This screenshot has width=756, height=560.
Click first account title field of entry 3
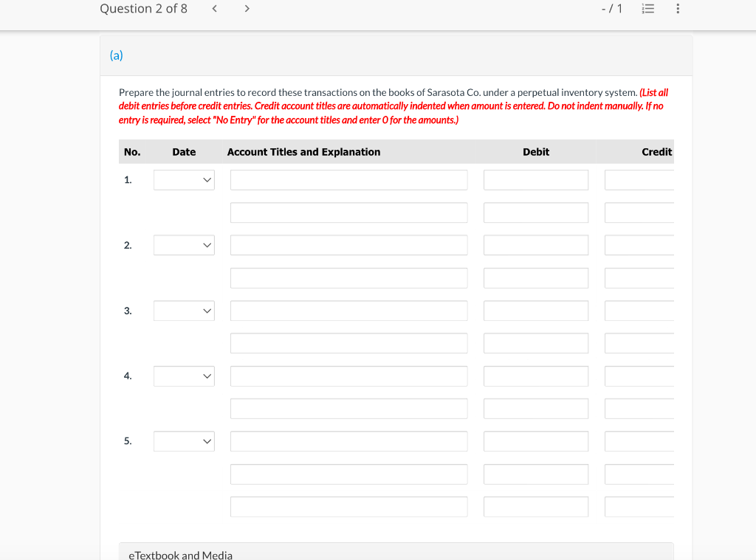[349, 311]
